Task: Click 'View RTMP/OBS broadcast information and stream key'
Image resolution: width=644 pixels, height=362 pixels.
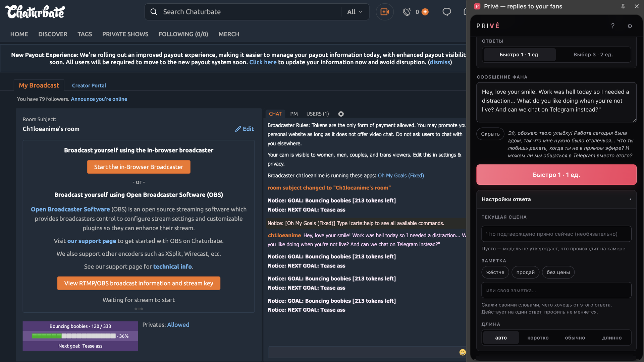Action: [x=139, y=283]
